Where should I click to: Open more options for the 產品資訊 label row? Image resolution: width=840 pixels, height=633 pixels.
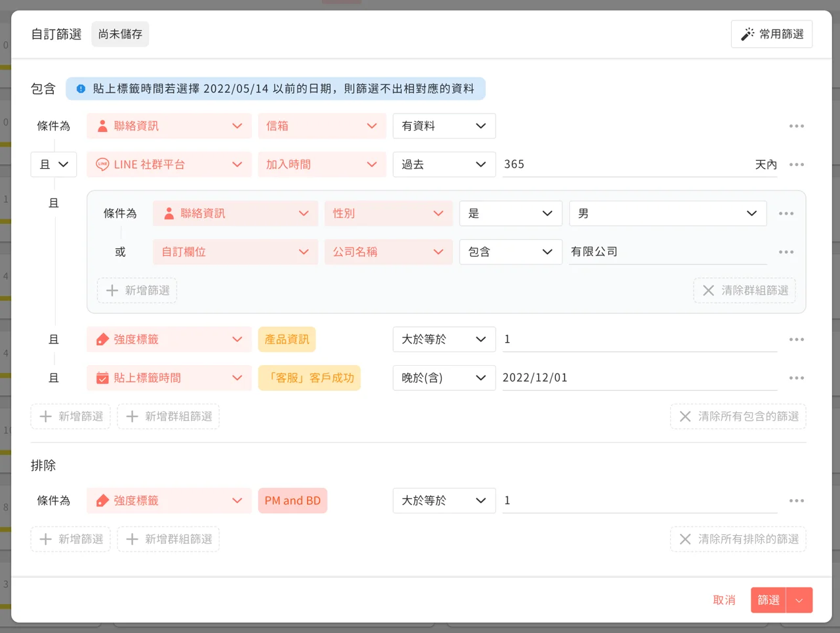point(797,339)
